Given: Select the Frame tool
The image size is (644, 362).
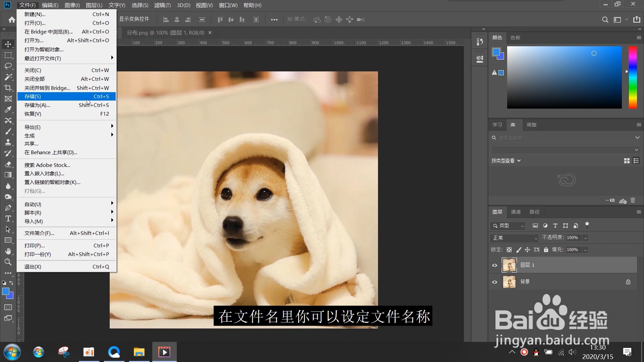Looking at the screenshot, I should 8,99.
